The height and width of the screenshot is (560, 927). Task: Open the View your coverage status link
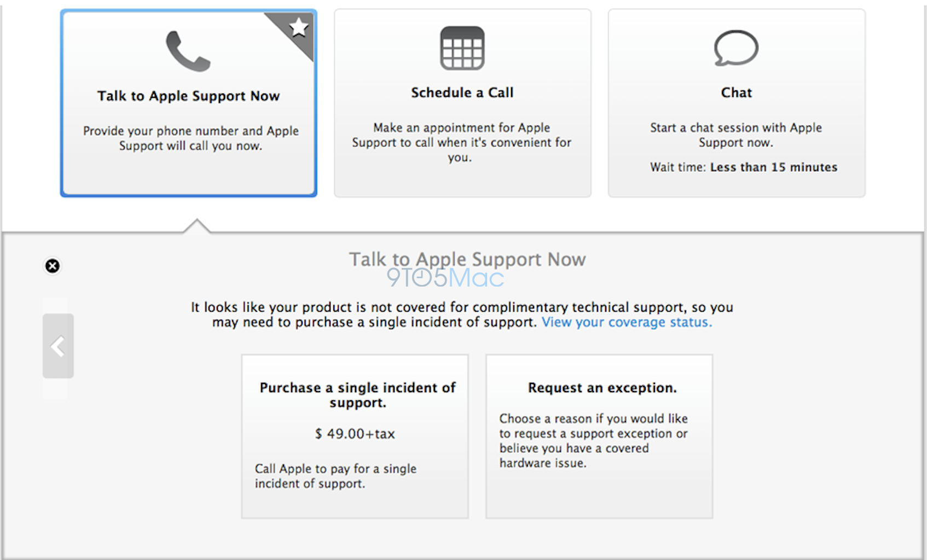click(x=627, y=323)
